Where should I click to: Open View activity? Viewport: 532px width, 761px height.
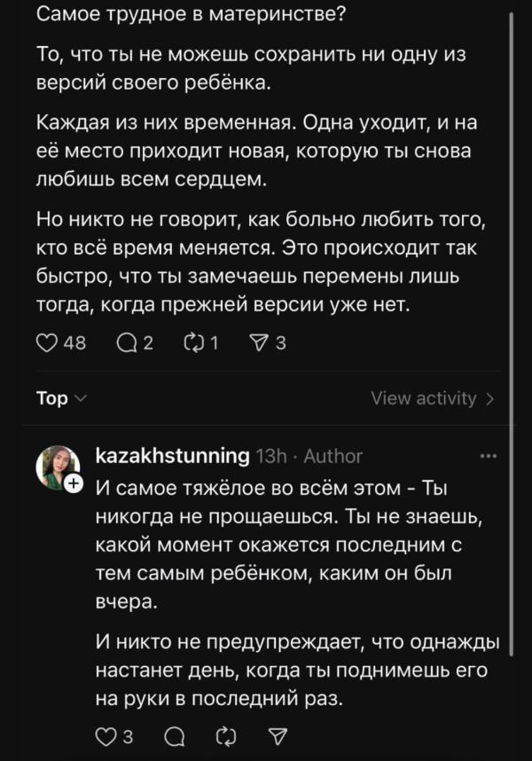(432, 398)
